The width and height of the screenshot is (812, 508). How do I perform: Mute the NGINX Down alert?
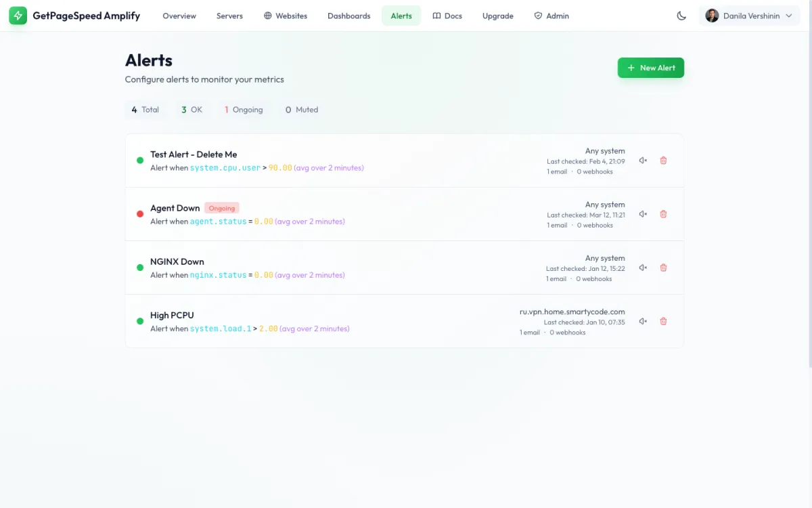tap(642, 267)
